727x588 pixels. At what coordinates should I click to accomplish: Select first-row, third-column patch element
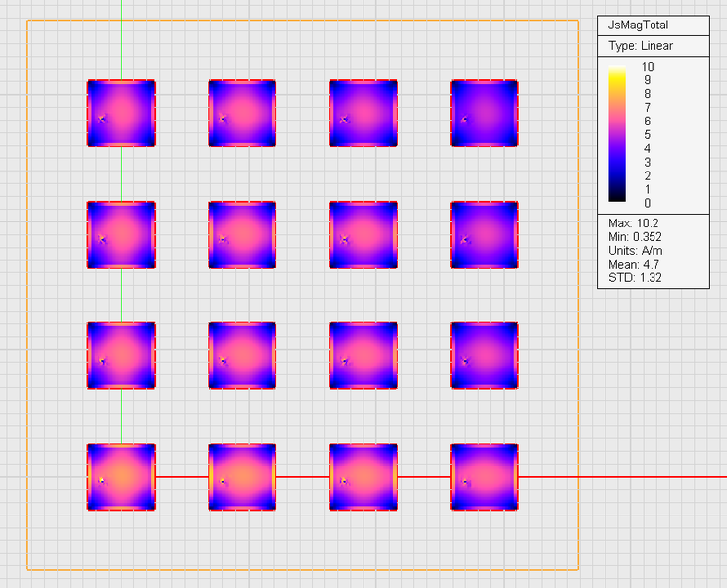pos(363,114)
